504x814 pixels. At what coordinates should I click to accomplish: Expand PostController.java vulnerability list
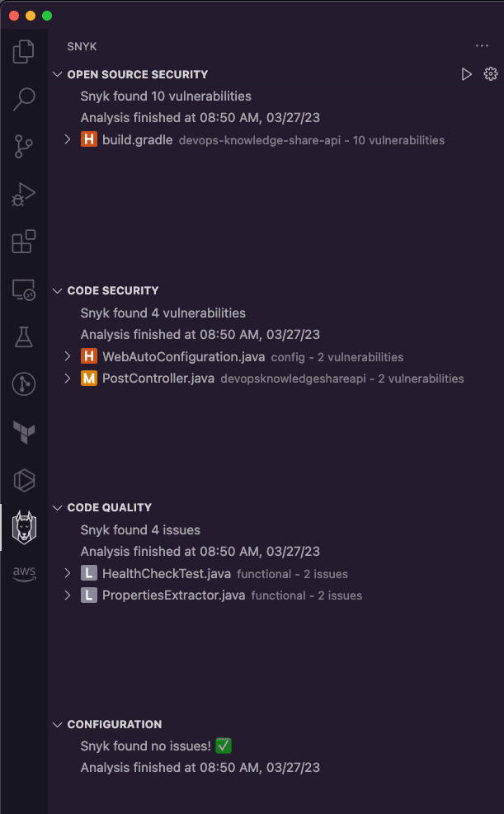(x=67, y=379)
